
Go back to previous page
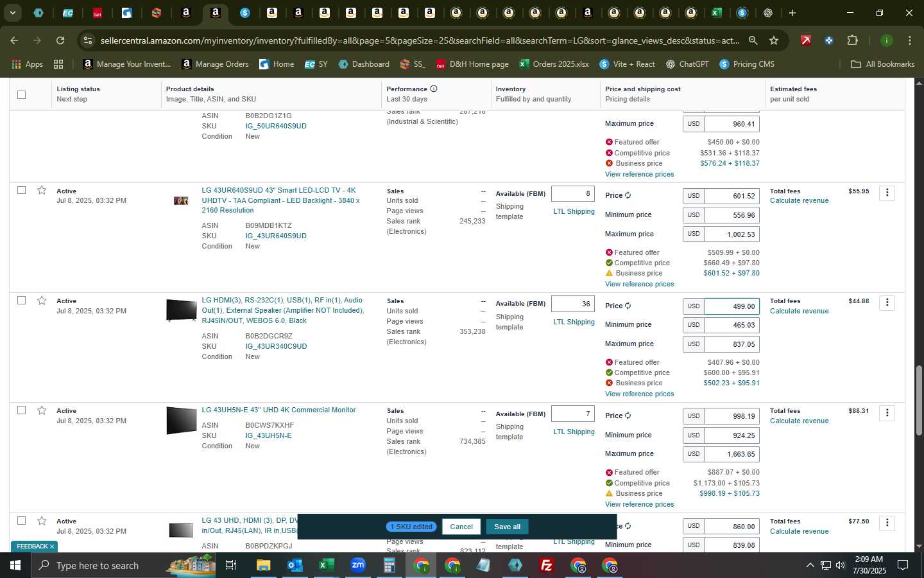14,40
